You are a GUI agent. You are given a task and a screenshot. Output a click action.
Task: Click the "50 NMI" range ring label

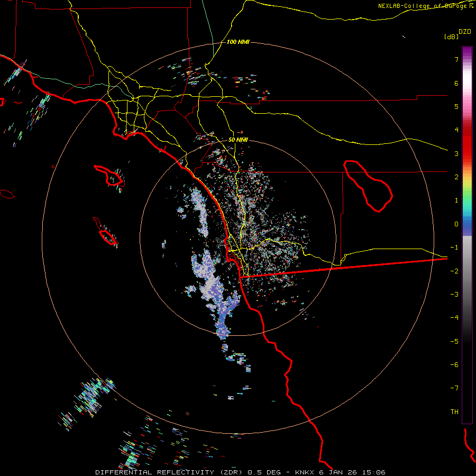click(x=238, y=140)
